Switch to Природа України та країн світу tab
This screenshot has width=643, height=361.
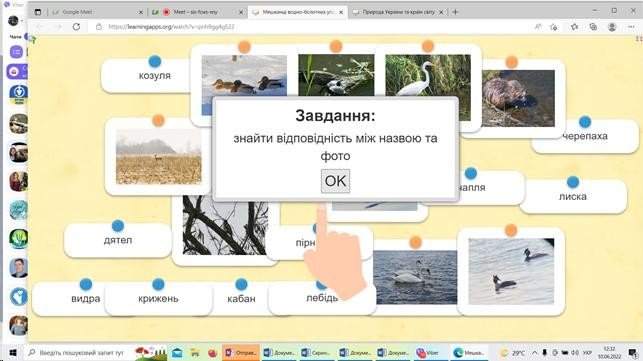pyautogui.click(x=398, y=12)
